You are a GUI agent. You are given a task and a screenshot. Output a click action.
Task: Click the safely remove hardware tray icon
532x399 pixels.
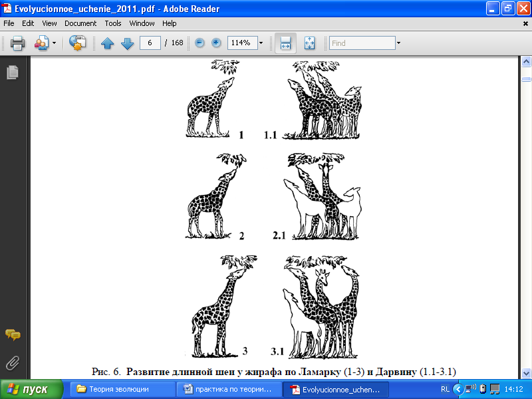[483, 389]
